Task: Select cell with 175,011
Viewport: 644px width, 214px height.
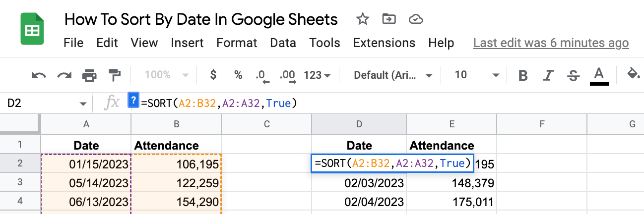Action: tap(451, 202)
